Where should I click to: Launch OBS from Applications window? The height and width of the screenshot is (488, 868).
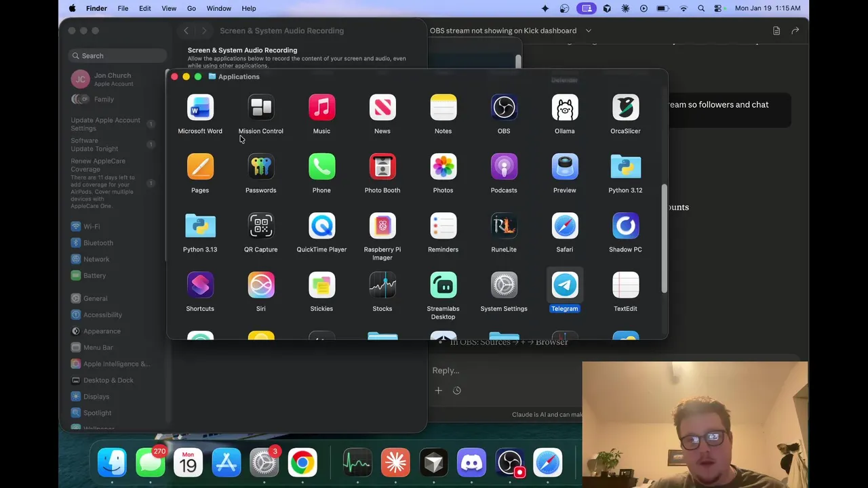tap(504, 108)
